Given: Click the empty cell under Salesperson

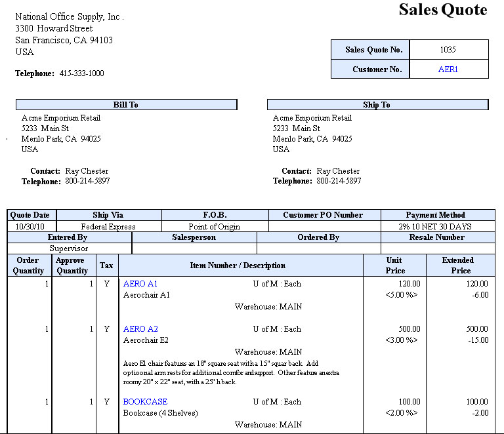Looking at the screenshot, I should point(194,248).
